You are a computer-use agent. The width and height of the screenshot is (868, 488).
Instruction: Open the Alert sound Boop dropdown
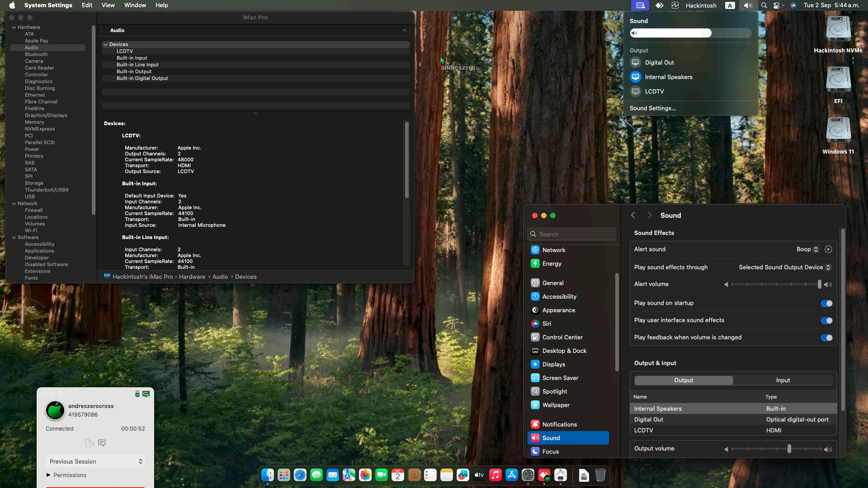(807, 249)
